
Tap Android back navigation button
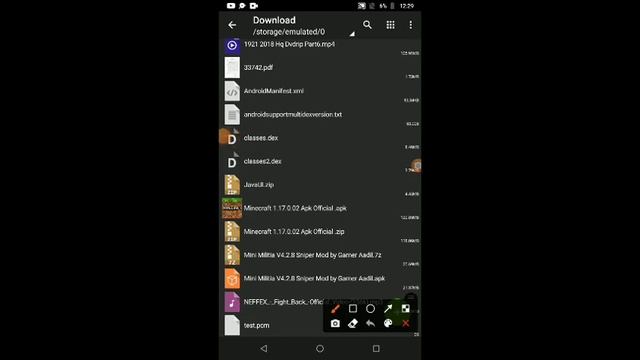[264, 349]
